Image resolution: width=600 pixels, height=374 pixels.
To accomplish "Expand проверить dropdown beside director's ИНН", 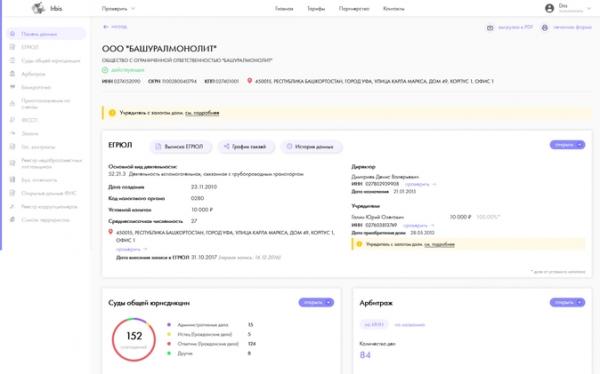I will (x=434, y=184).
